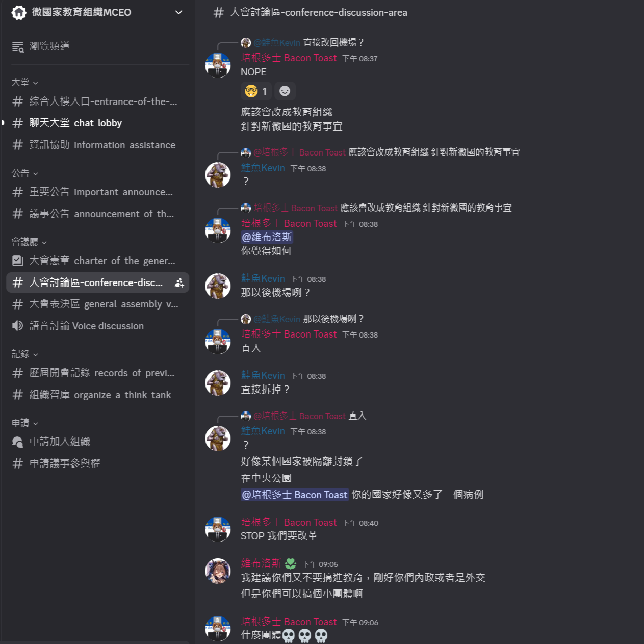The height and width of the screenshot is (644, 644).
Task: Click the @培根多士 Bacon Toast mention
Action: coord(295,495)
